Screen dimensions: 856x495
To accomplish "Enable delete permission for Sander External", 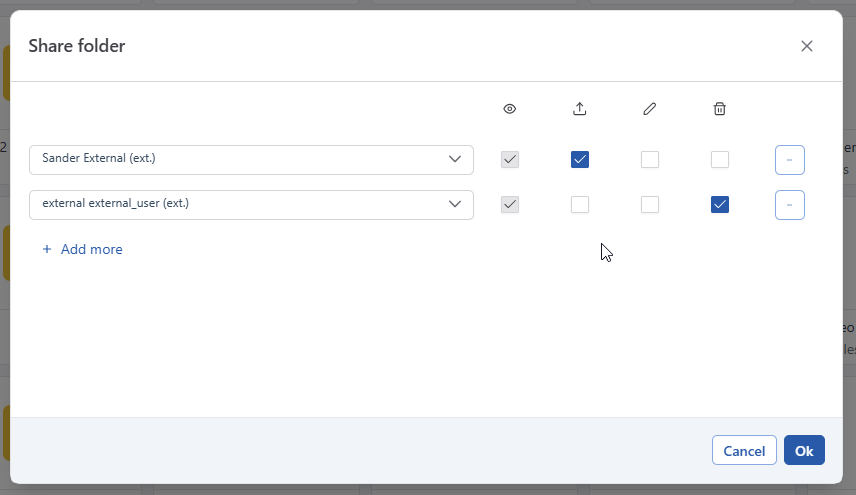I will point(720,159).
